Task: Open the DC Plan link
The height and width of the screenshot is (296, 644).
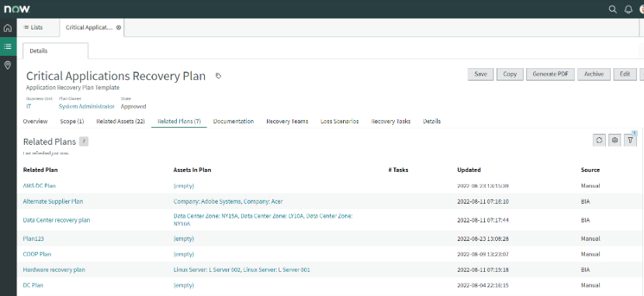Action: (33, 285)
